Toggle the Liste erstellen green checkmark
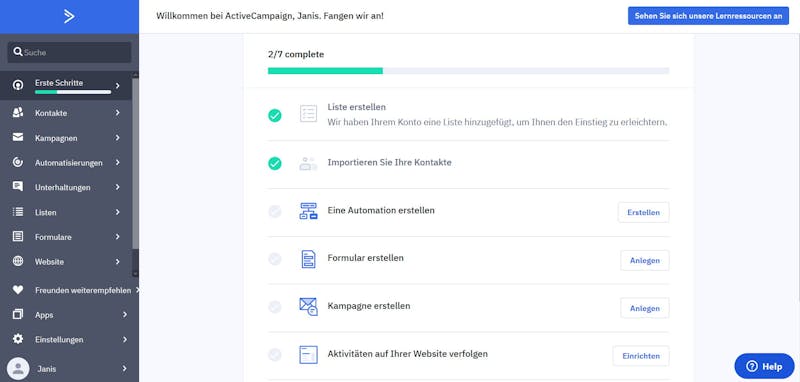Screen dimensions: 800x382 tap(274, 116)
